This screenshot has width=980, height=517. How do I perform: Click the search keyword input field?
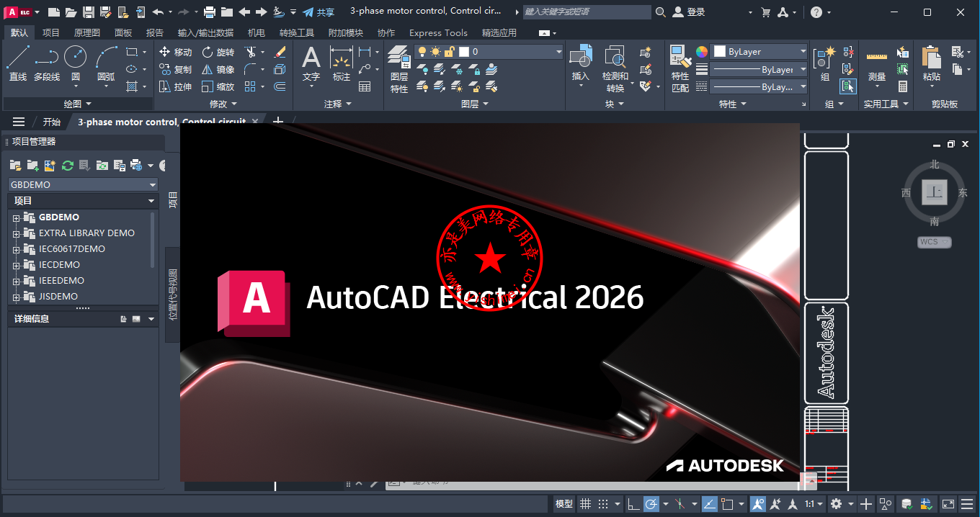coord(587,12)
